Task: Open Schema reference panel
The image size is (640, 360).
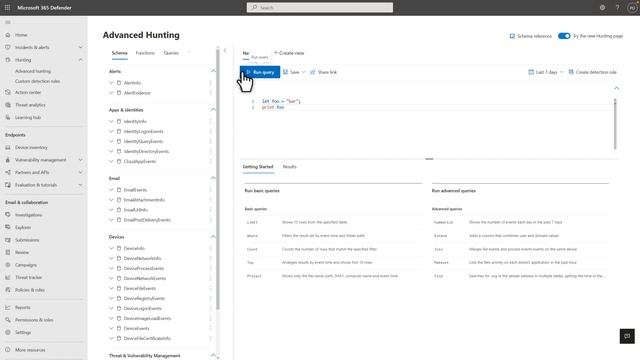Action: click(x=531, y=36)
